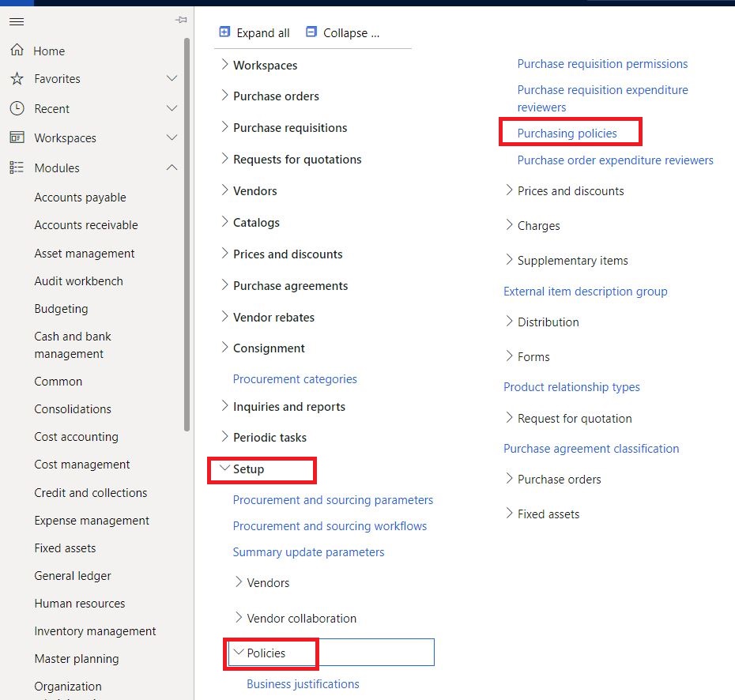Pin the navigation pane using pin icon
The height and width of the screenshot is (700, 735).
point(180,20)
